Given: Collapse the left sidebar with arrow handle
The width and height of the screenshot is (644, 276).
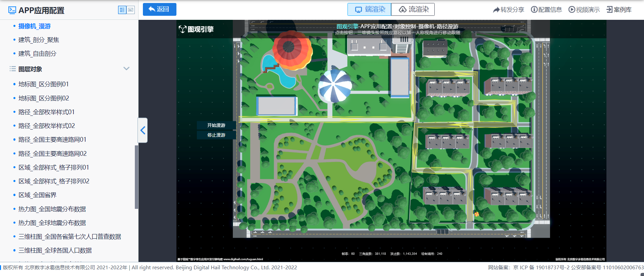Looking at the screenshot, I should coord(143,130).
